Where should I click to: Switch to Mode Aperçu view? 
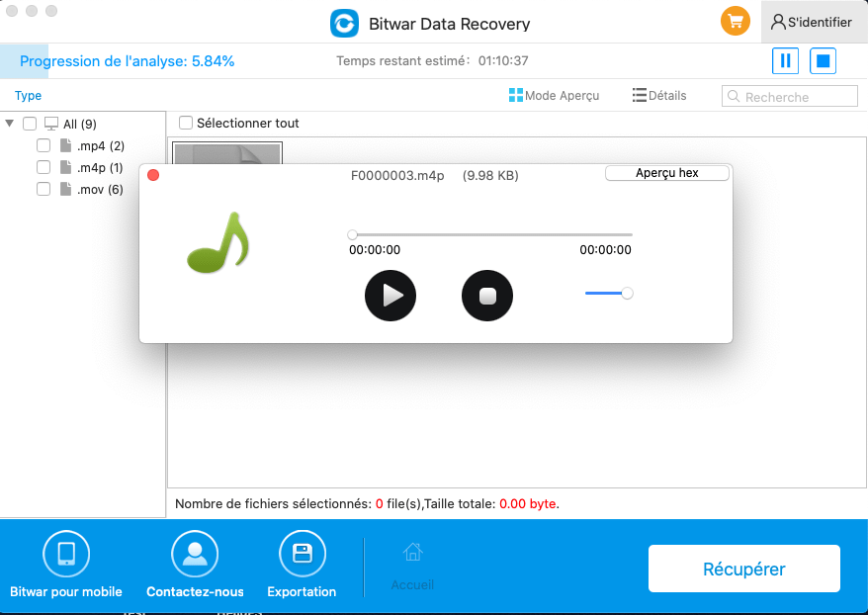554,95
